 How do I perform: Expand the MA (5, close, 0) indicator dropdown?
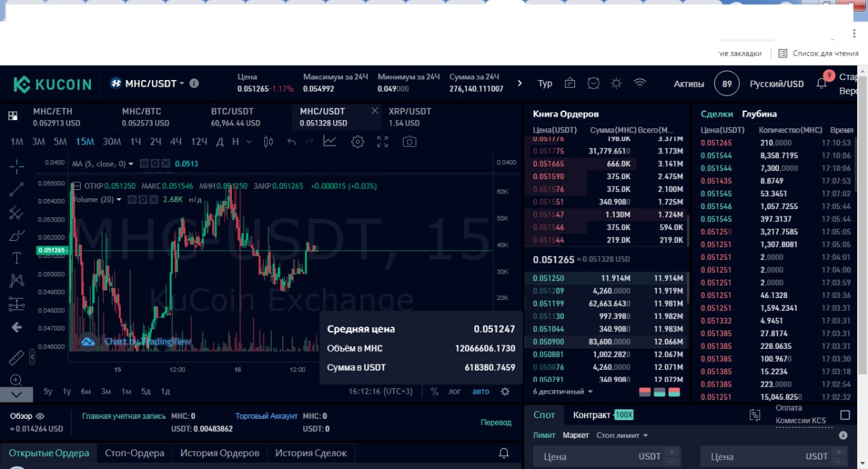(x=132, y=164)
